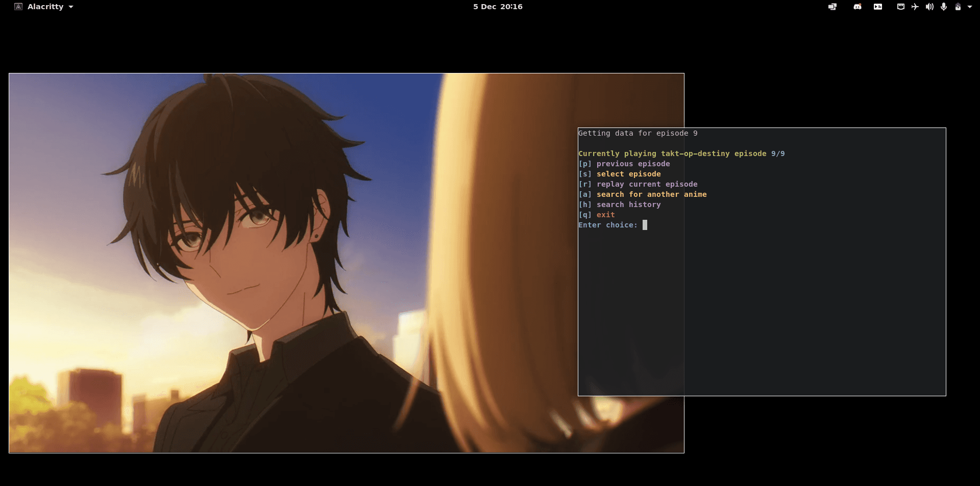Mute the microphone from the tray

[944, 7]
